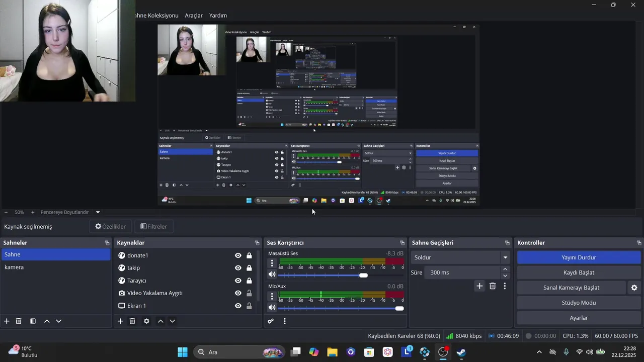Open Araçlar menu
This screenshot has width=644, height=362.
(x=194, y=16)
